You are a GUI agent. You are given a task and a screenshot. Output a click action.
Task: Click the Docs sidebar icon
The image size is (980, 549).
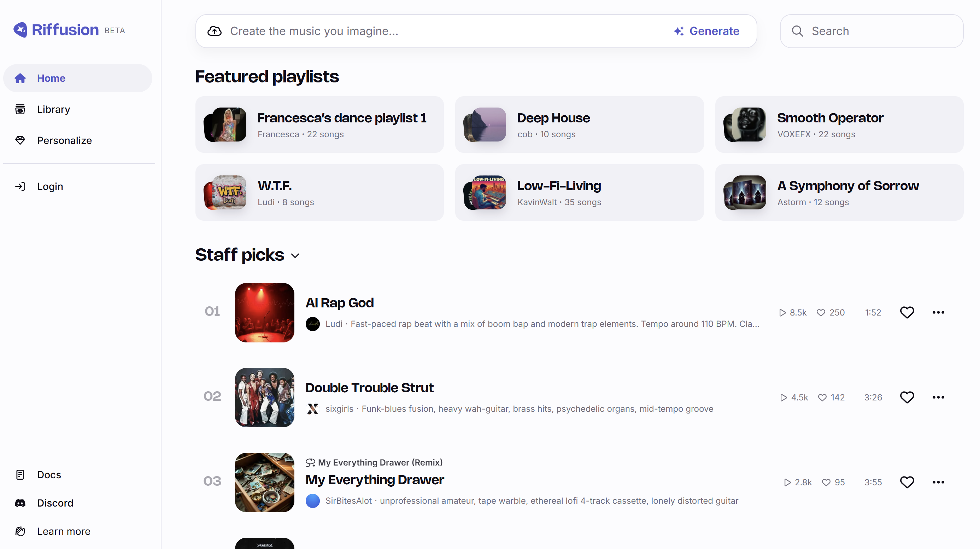coord(20,475)
